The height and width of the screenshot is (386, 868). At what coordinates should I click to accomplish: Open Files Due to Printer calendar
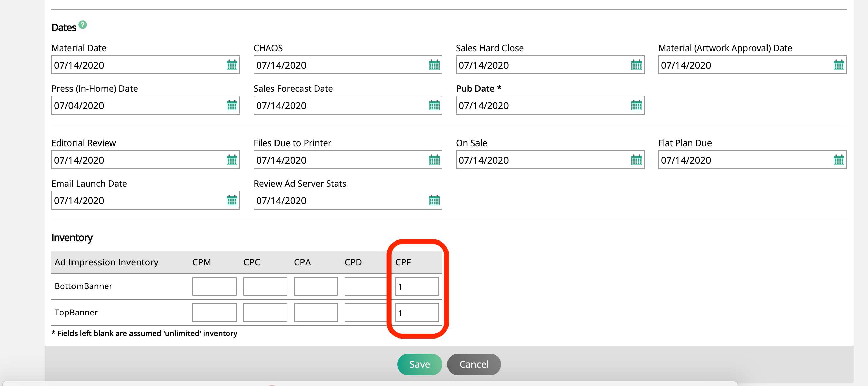pyautogui.click(x=434, y=160)
